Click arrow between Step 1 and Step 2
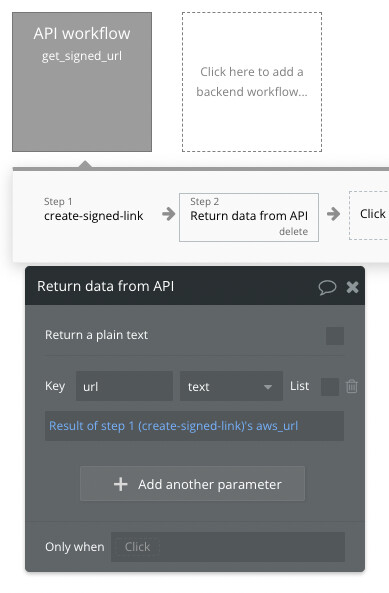Screen dimensions: 389x593 pyautogui.click(x=169, y=214)
